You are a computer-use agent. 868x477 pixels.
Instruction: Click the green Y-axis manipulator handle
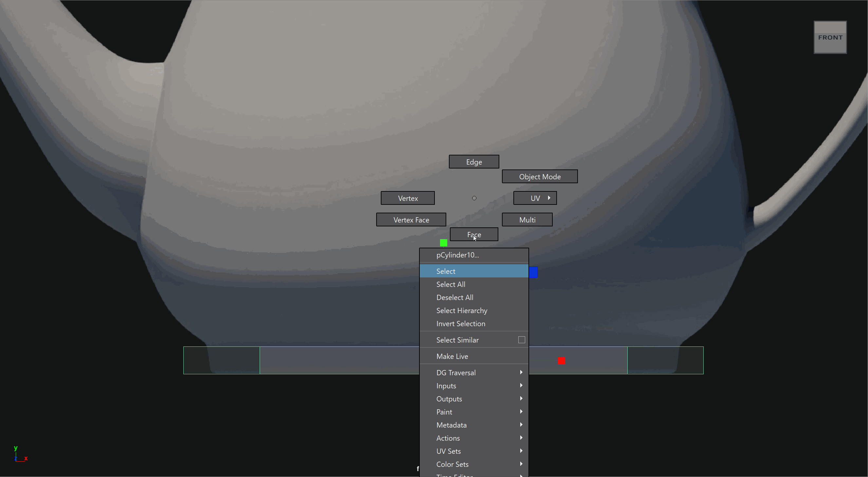click(x=443, y=243)
